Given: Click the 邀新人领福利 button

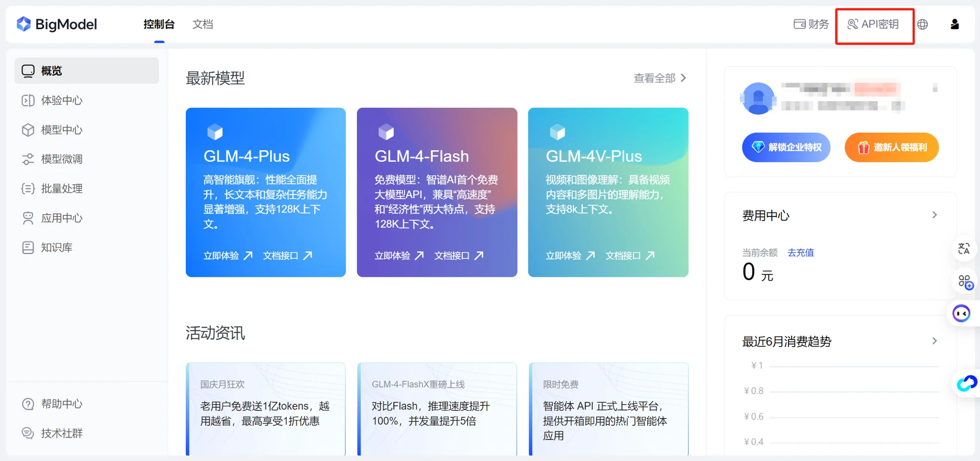Looking at the screenshot, I should coord(892,148).
